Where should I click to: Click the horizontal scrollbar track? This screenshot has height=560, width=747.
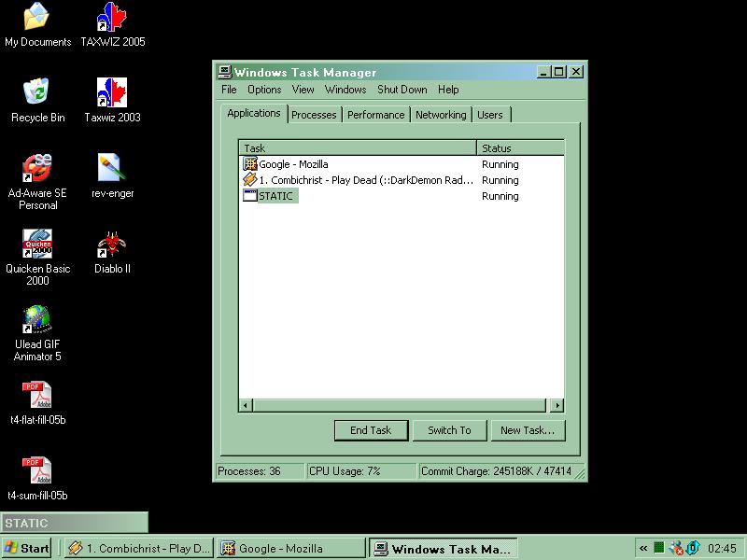pos(400,406)
